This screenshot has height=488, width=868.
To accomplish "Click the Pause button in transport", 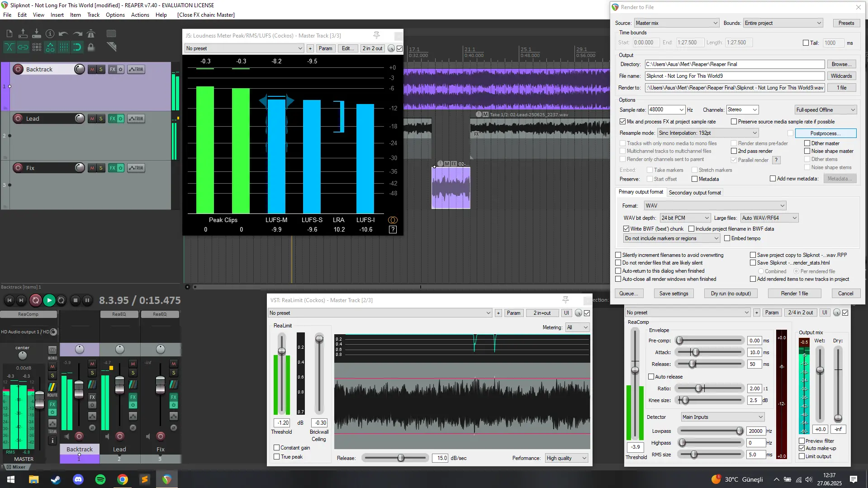I will pos(87,300).
